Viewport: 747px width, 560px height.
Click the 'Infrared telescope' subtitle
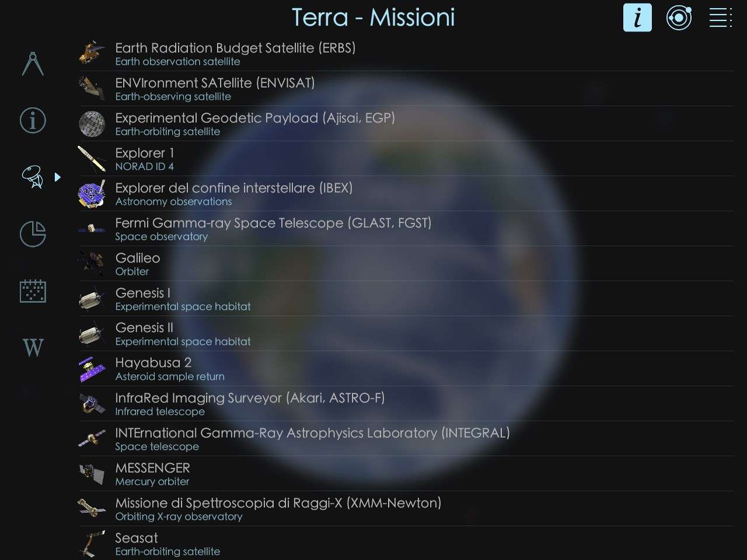pyautogui.click(x=160, y=411)
